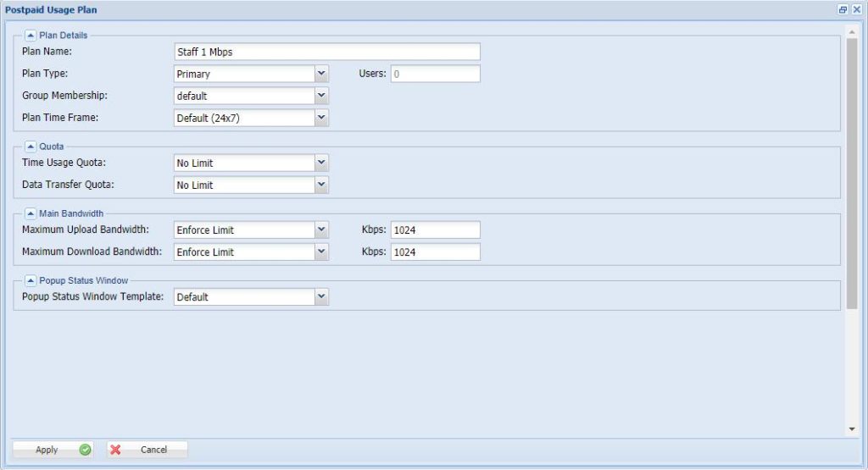
Task: Click the scrollbar down arrow
Action: [x=852, y=429]
